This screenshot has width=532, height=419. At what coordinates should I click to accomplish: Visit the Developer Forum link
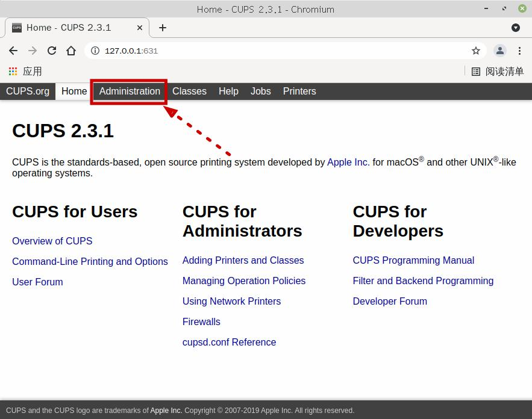tap(390, 302)
